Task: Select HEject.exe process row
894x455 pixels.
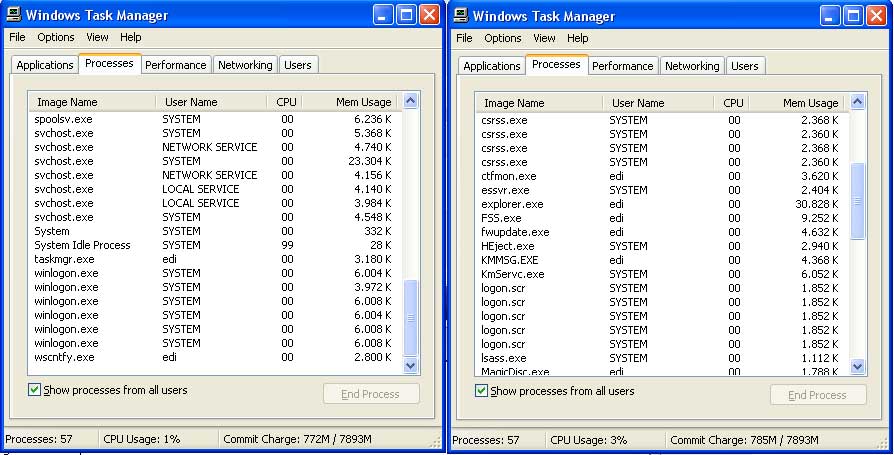Action: pyautogui.click(x=663, y=246)
